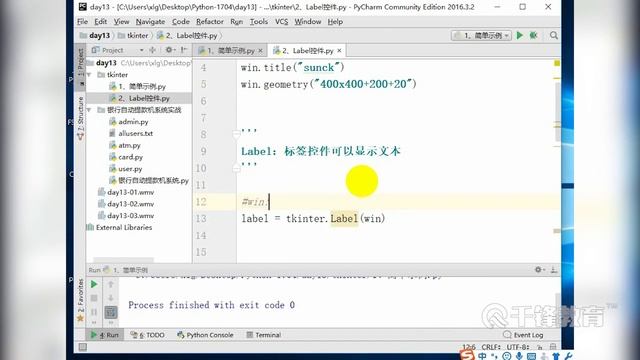
Task: Open 1、简单示例.py in the project tree
Action: coord(137,87)
